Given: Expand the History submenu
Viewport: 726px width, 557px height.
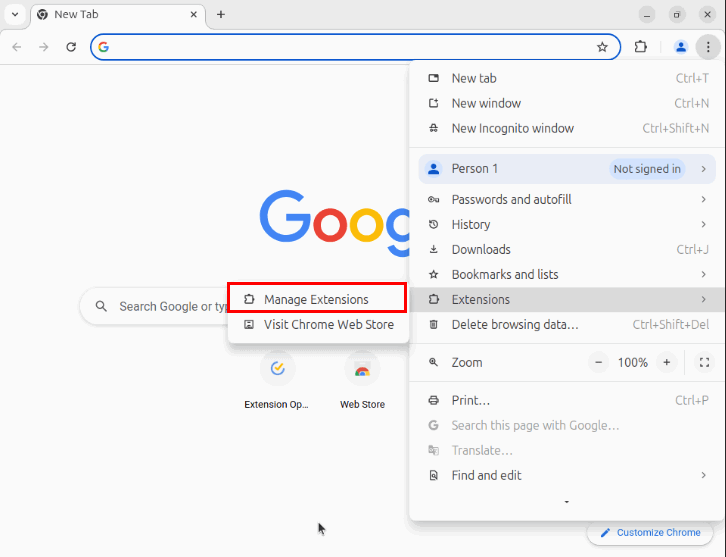Looking at the screenshot, I should click(x=567, y=225).
